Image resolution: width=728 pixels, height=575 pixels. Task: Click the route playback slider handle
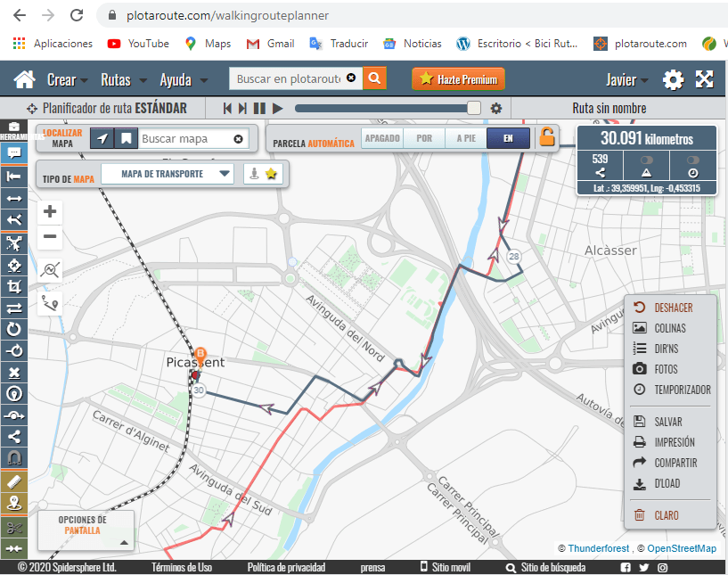tap(474, 108)
